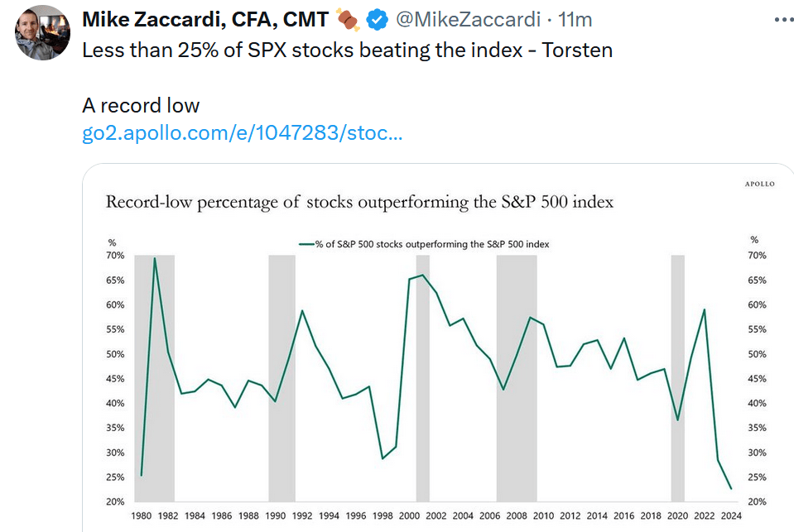
Task: Click the 70% label on left axis
Action: coord(115,256)
